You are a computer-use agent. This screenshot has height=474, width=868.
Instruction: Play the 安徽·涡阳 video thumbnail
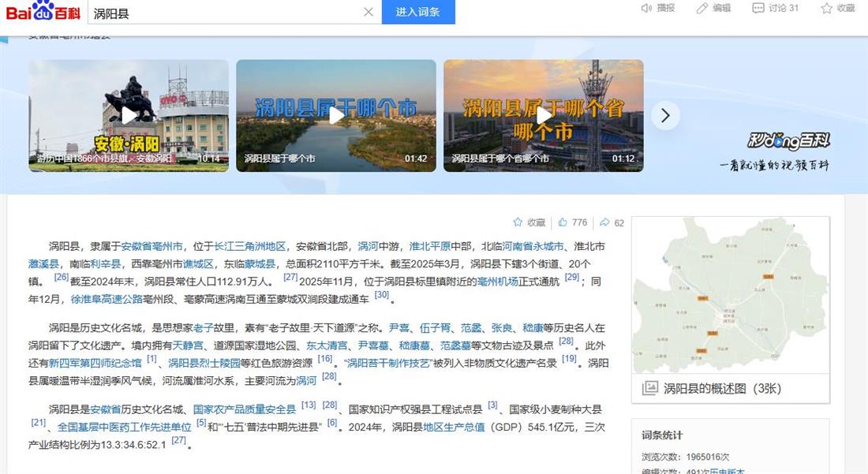(129, 115)
